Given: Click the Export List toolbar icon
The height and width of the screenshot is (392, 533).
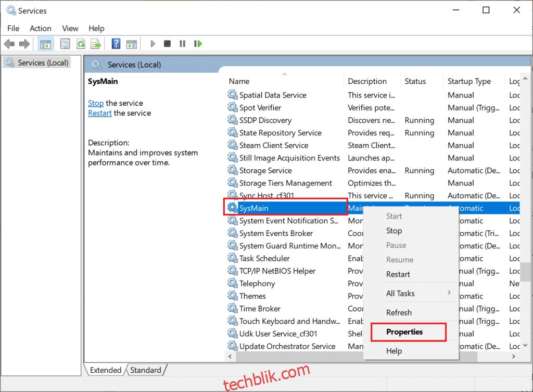Looking at the screenshot, I should coord(96,44).
